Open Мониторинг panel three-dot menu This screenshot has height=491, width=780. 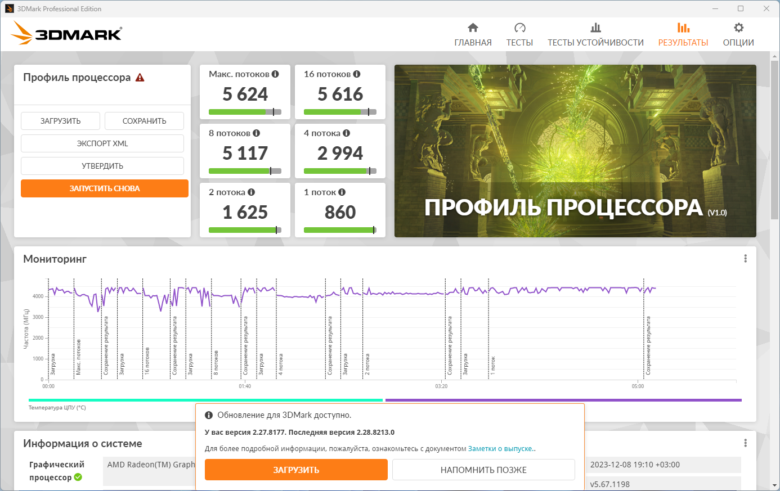[x=745, y=259]
